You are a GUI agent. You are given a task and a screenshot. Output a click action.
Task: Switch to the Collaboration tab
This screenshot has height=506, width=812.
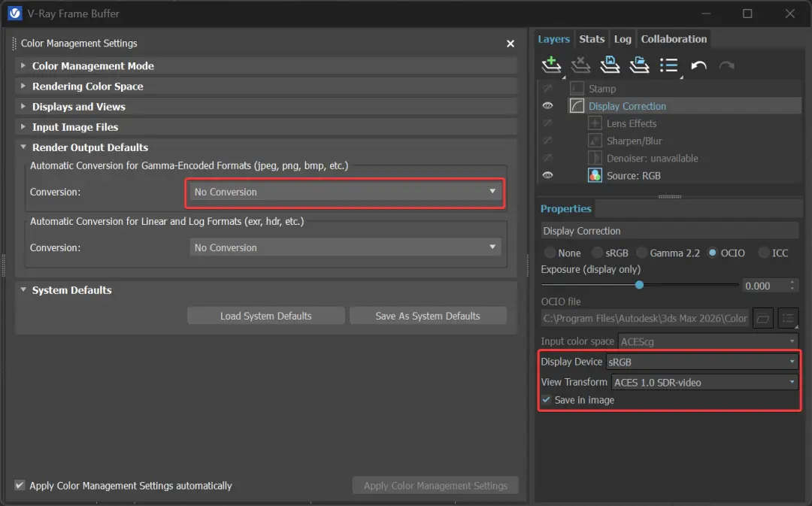tap(674, 39)
